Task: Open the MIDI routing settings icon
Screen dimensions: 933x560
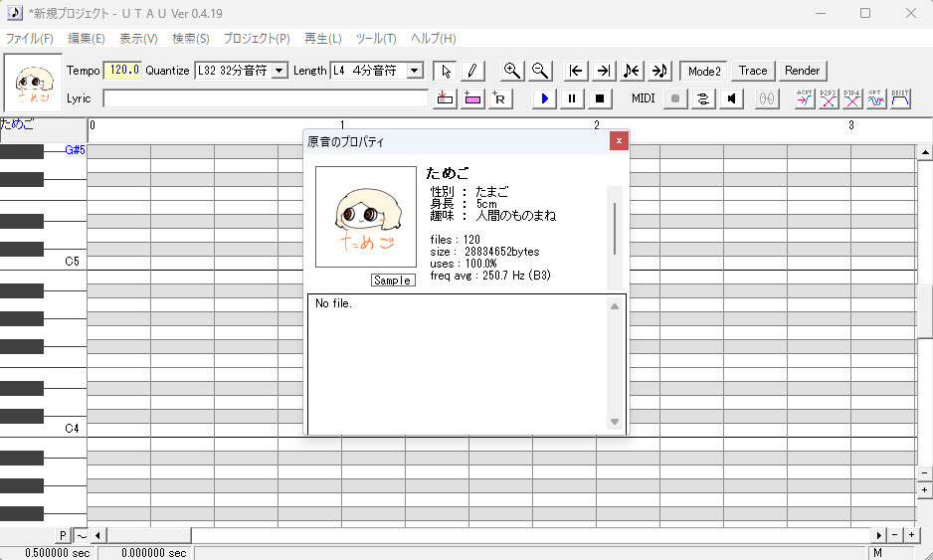Action: tap(703, 98)
